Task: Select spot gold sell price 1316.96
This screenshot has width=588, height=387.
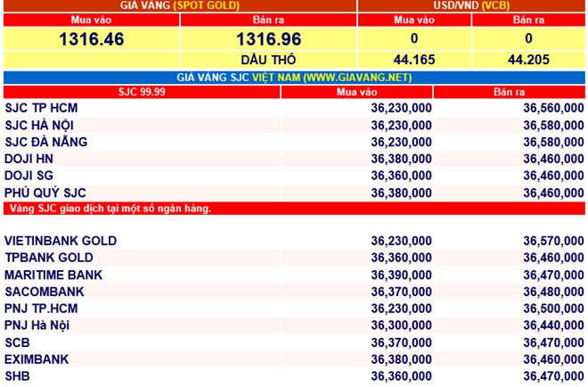Action: 268,39
